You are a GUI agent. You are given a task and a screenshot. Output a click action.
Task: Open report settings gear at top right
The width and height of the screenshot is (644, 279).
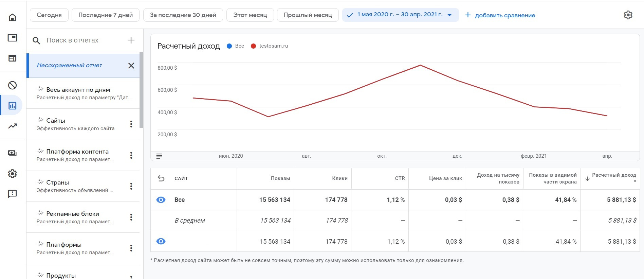pos(628,15)
